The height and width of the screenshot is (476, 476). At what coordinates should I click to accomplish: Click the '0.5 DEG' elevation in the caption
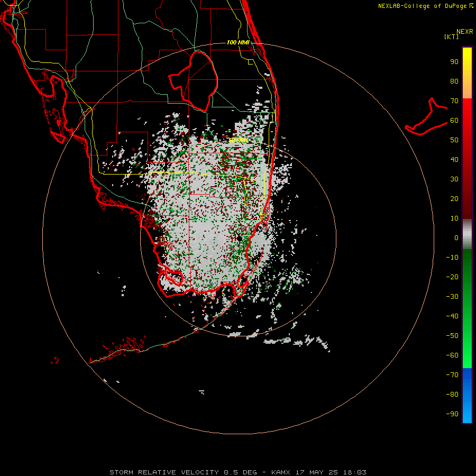240,472
